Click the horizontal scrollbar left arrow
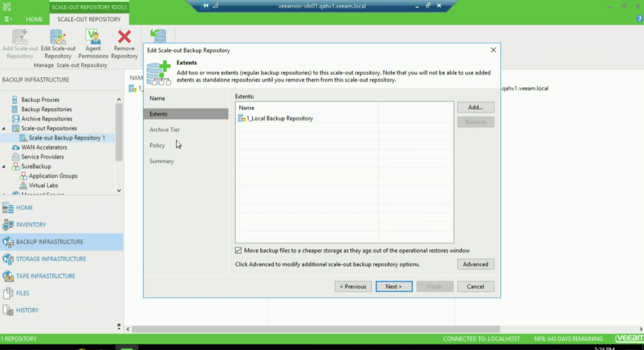Viewport: 644px width, 350px height. click(x=128, y=329)
